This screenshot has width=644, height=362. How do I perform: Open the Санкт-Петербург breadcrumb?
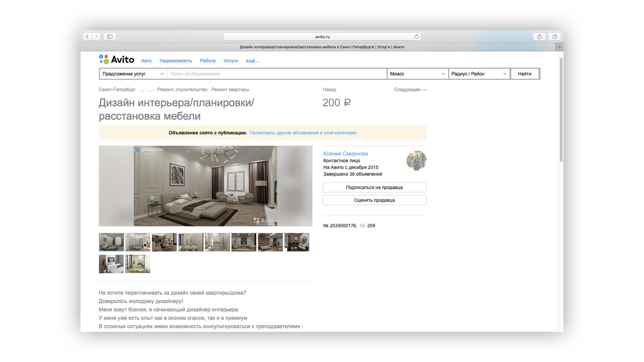click(117, 90)
